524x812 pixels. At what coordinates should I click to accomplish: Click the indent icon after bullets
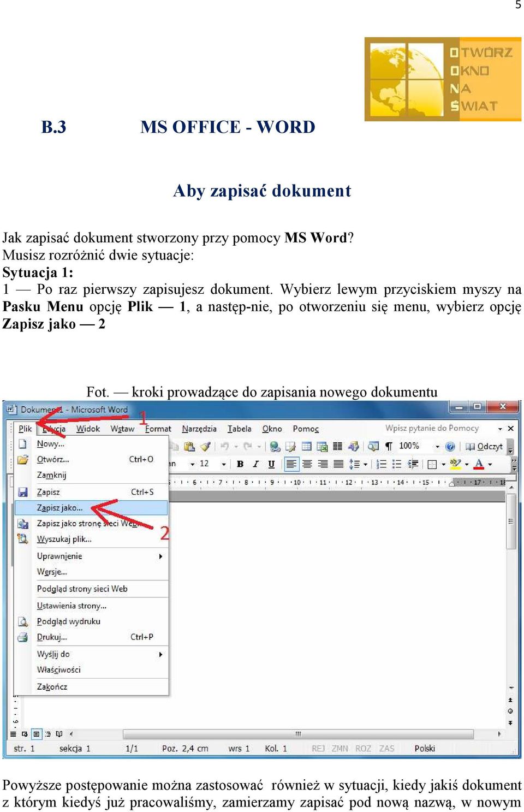click(413, 464)
